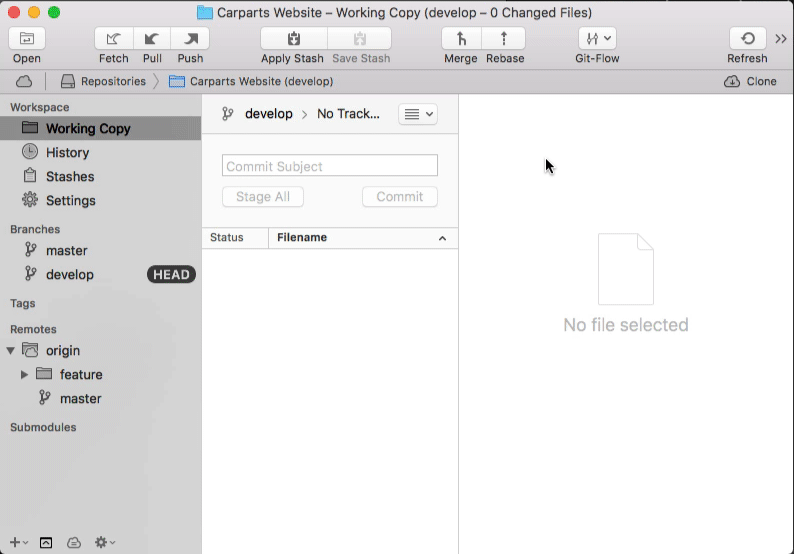794x554 pixels.
Task: Start a merge with the Merge icon
Action: coord(461,39)
